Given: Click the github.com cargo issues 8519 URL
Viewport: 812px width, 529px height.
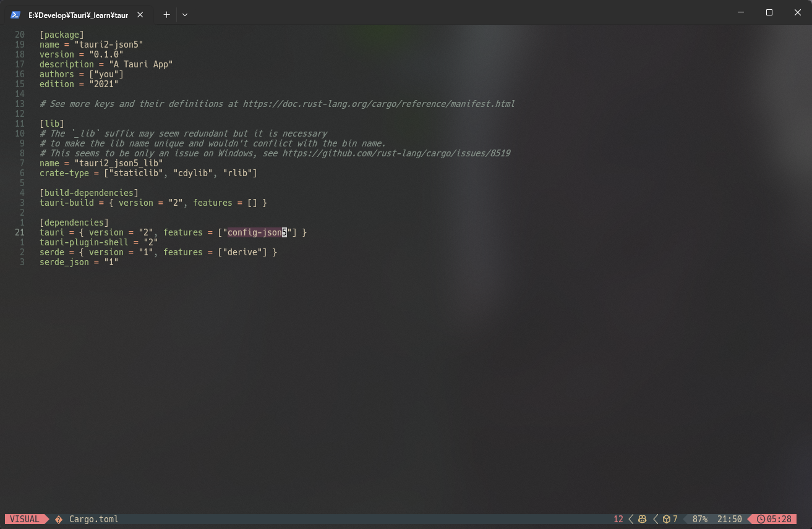Looking at the screenshot, I should pos(396,153).
